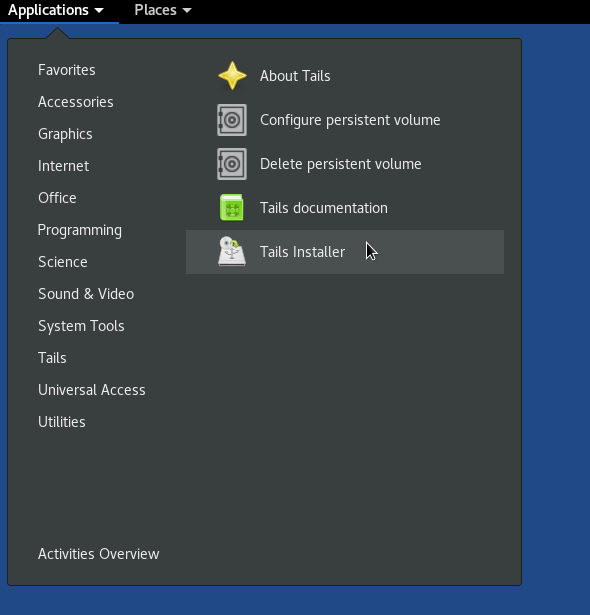Image resolution: width=590 pixels, height=615 pixels.
Task: Select the Utilities category
Action: pyautogui.click(x=62, y=422)
